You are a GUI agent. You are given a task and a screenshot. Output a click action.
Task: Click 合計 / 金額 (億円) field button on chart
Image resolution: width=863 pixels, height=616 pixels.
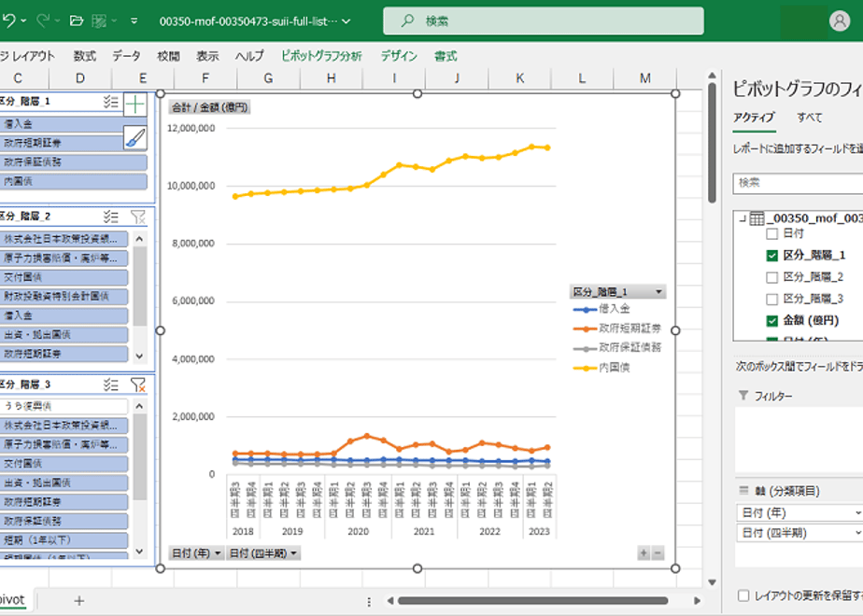pos(210,107)
